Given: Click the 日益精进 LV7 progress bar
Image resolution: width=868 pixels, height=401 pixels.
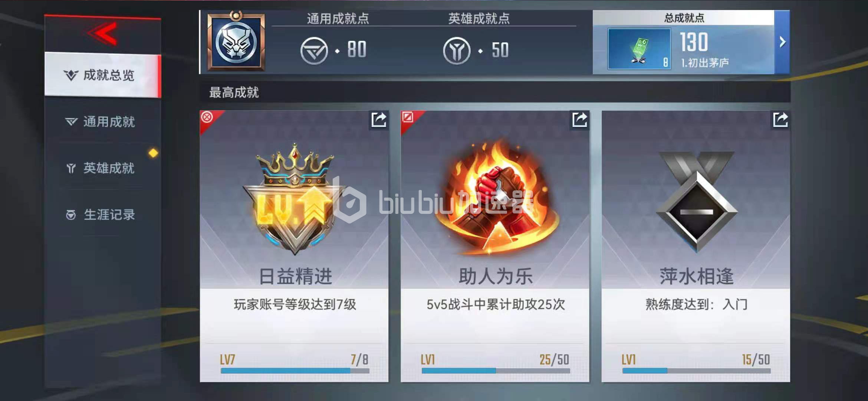Looking at the screenshot, I should pyautogui.click(x=295, y=371).
